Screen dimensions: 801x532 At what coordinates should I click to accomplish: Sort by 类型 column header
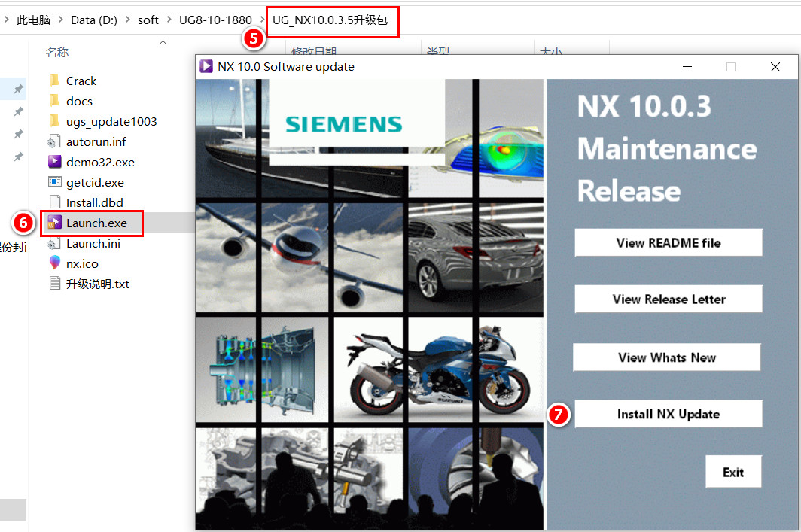438,51
